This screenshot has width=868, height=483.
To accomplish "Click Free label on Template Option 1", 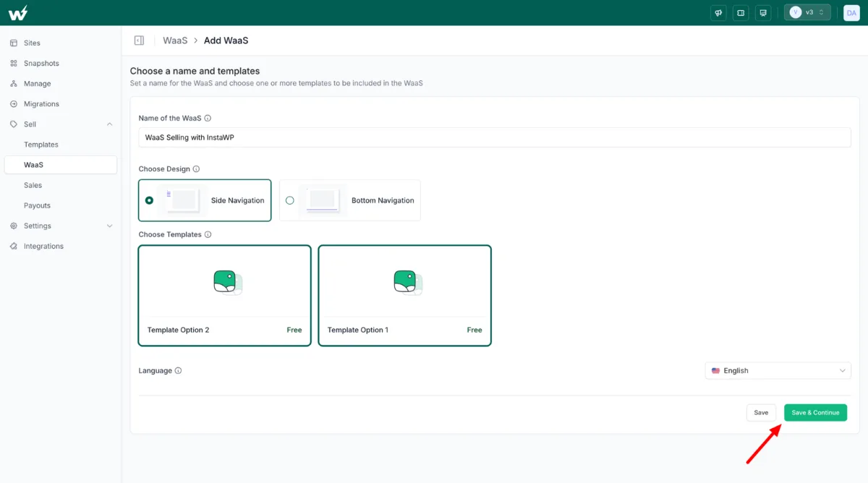I will 475,330.
